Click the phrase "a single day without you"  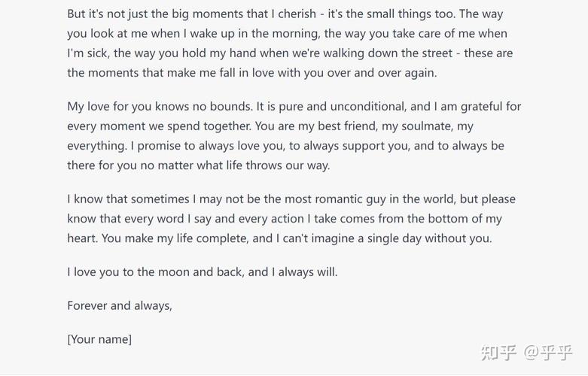[x=419, y=238]
